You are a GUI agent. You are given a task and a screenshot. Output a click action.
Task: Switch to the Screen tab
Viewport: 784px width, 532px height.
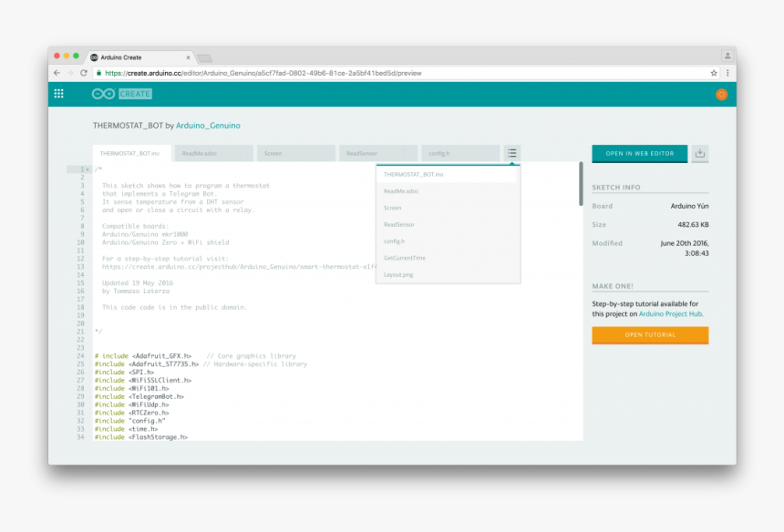pos(296,154)
